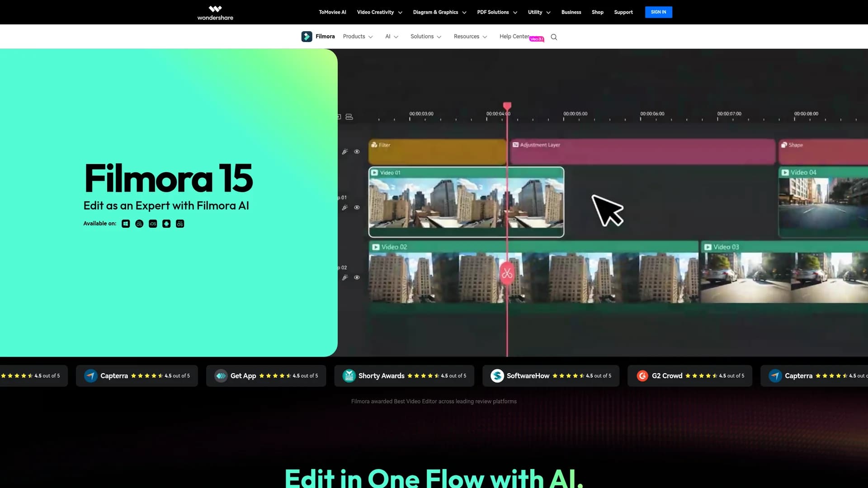Click the Video 03 clip play icon
The image size is (868, 488).
pos(708,247)
